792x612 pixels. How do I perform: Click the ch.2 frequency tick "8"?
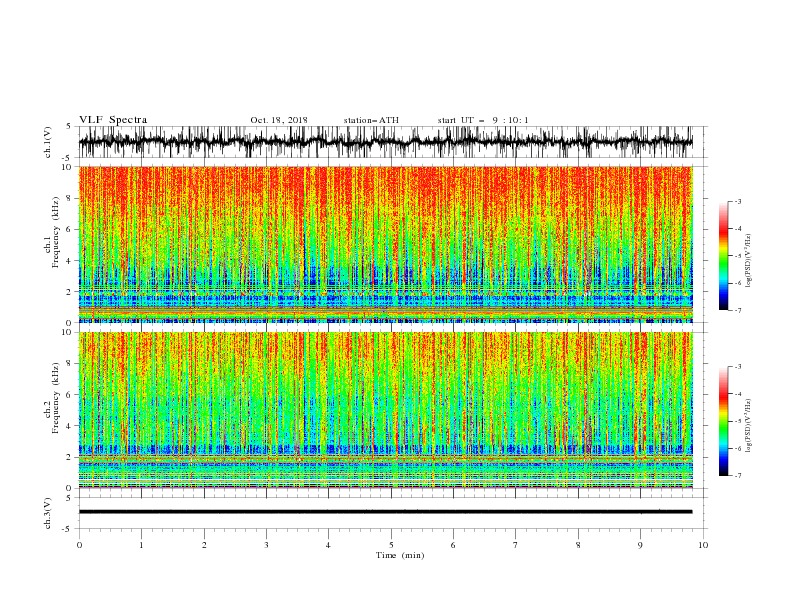tap(69, 364)
